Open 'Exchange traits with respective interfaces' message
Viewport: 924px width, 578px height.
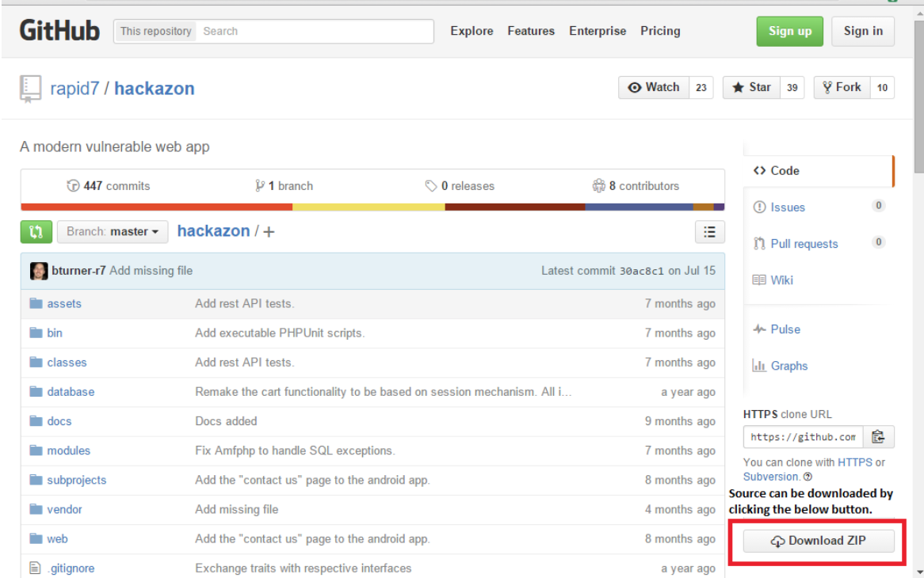coord(304,568)
